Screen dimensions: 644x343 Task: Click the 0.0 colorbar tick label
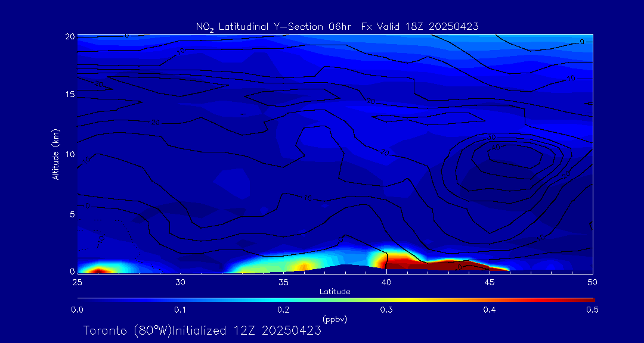pyautogui.click(x=78, y=310)
